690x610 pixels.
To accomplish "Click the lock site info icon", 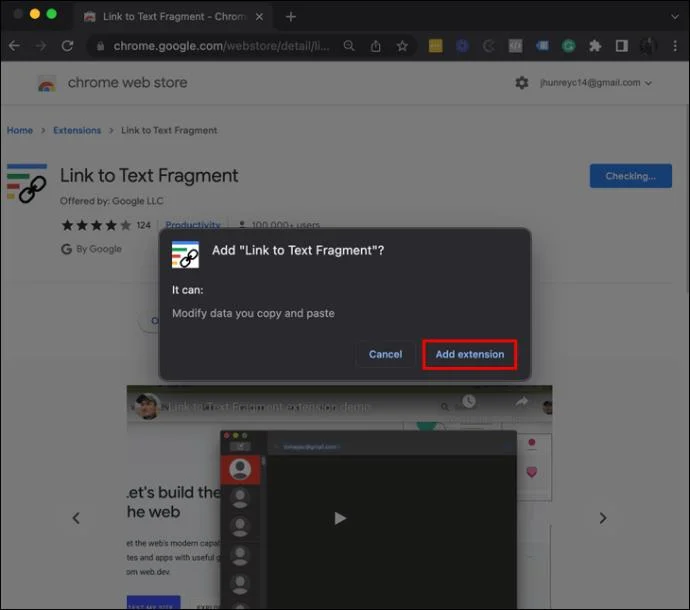I will (x=100, y=46).
